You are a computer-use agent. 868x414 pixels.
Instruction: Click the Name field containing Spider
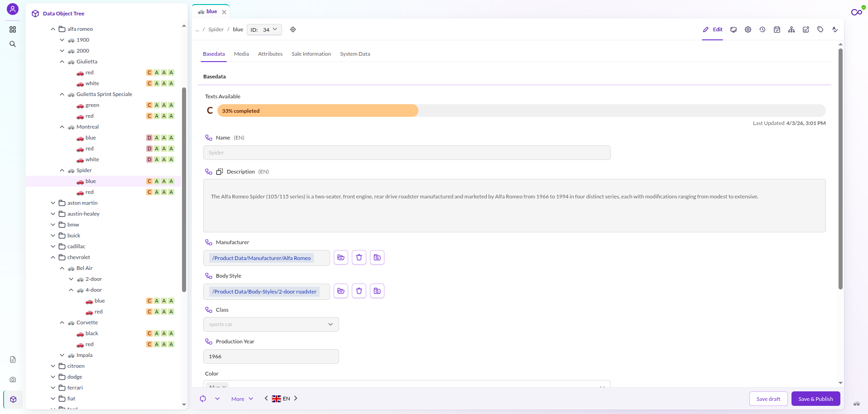point(407,153)
